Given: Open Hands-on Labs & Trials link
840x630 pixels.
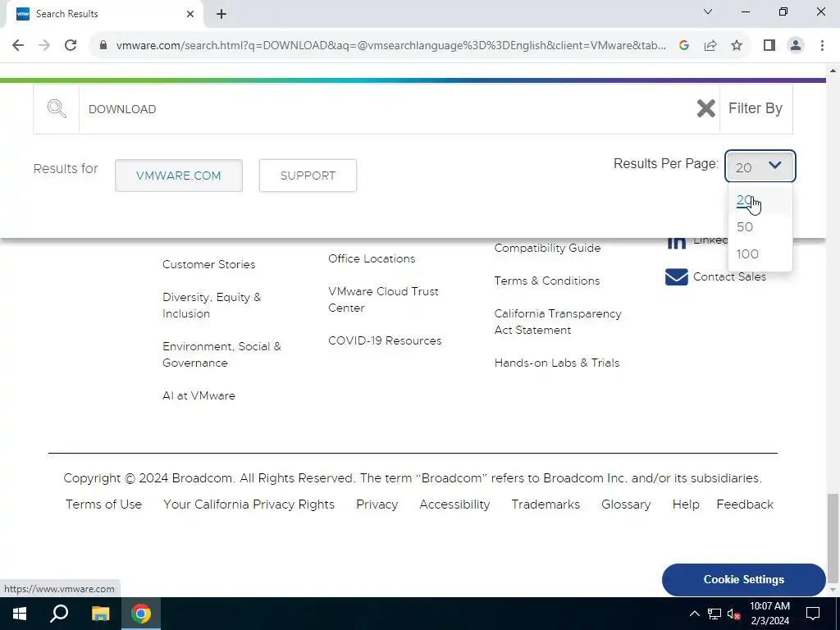Looking at the screenshot, I should click(x=557, y=363).
